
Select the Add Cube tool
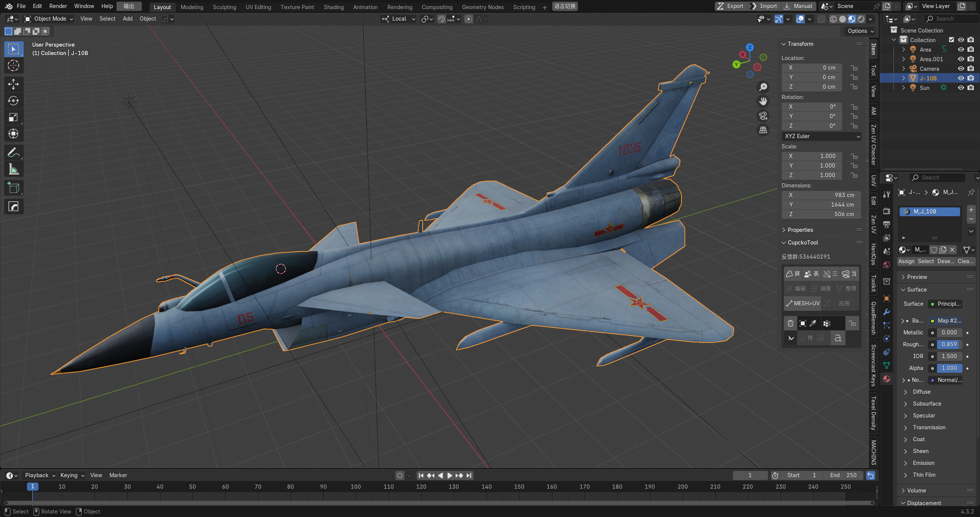[x=13, y=188]
